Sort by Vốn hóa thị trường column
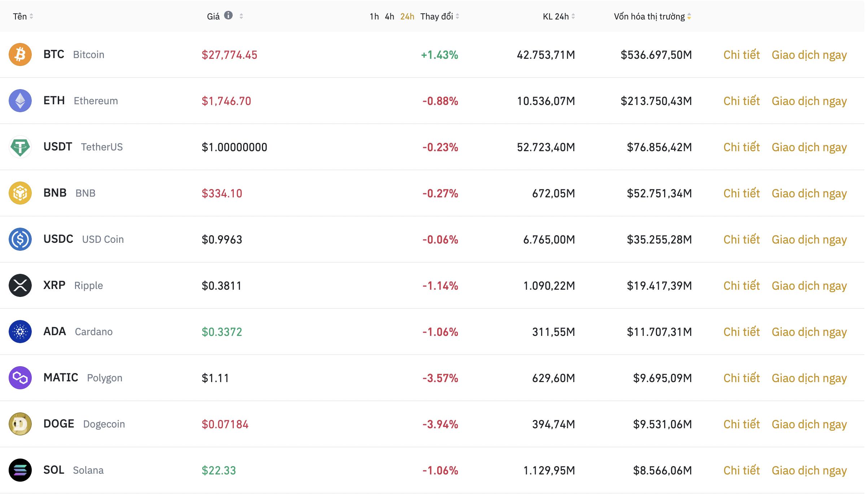 [x=653, y=16]
